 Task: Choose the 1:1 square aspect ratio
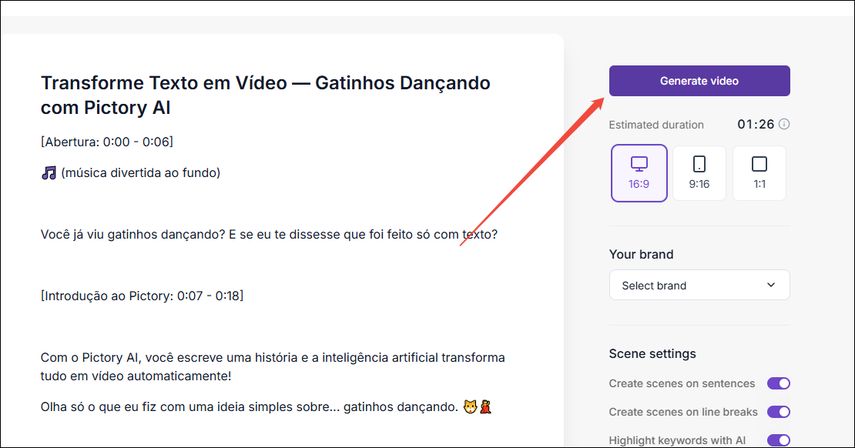tap(760, 173)
